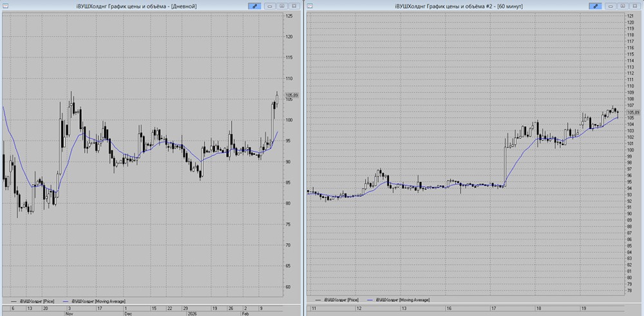Click the 60 value on the daily price axis

pos(289,287)
